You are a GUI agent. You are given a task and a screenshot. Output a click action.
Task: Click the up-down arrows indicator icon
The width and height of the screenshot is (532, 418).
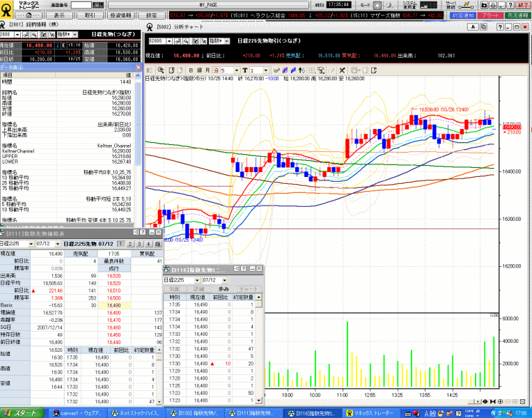(x=302, y=70)
